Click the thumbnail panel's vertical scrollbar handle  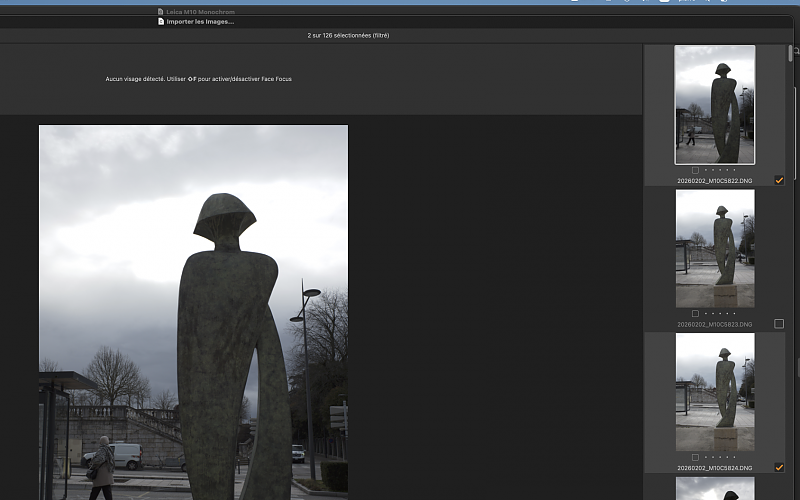[792, 53]
